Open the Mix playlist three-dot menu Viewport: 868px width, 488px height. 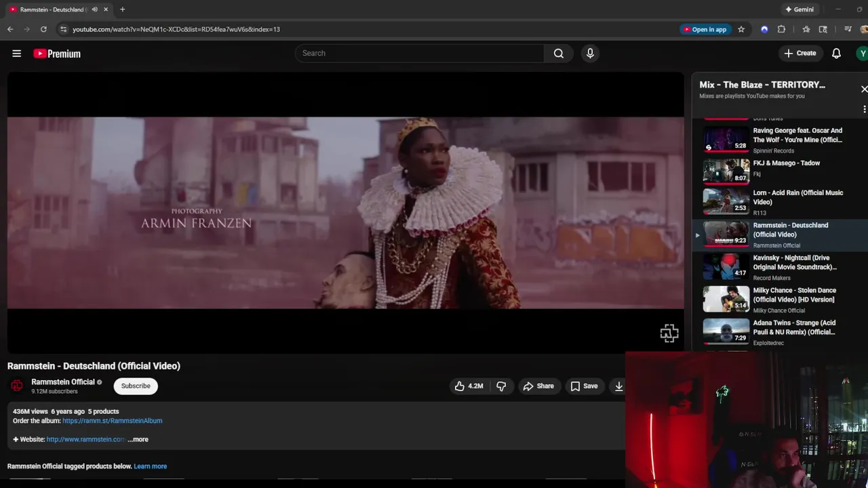[864, 109]
